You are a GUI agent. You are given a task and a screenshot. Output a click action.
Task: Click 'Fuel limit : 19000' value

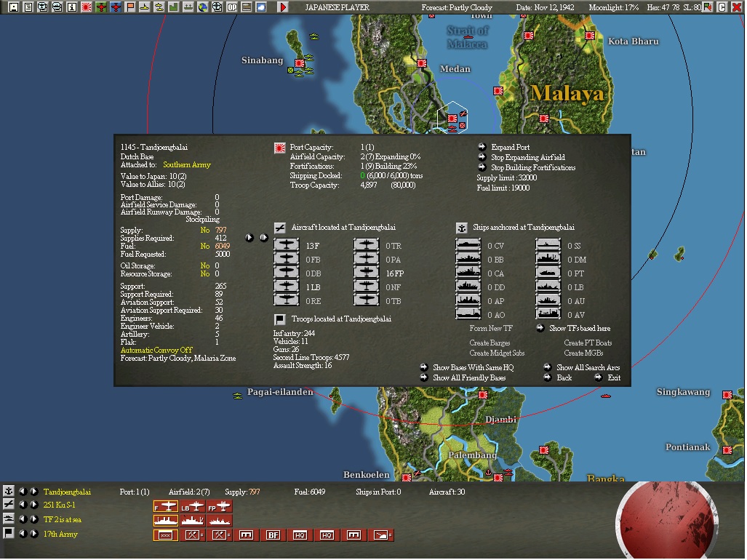pos(503,188)
